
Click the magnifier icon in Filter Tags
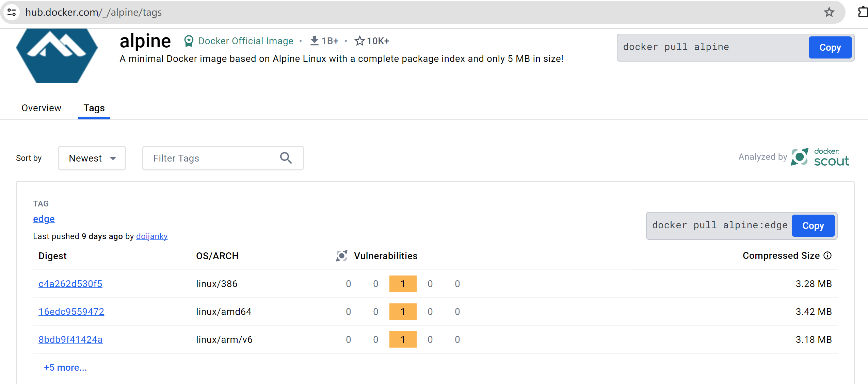(x=286, y=158)
